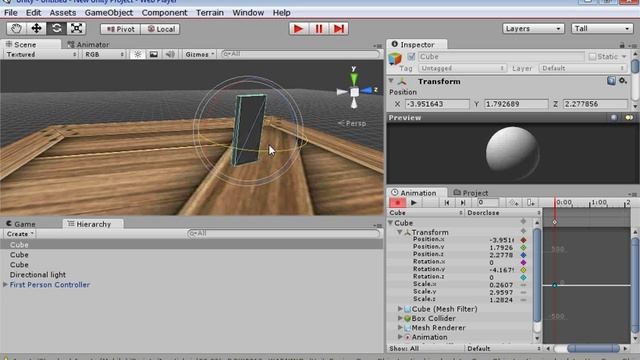Click the Position Y field in Inspector

(x=516, y=104)
